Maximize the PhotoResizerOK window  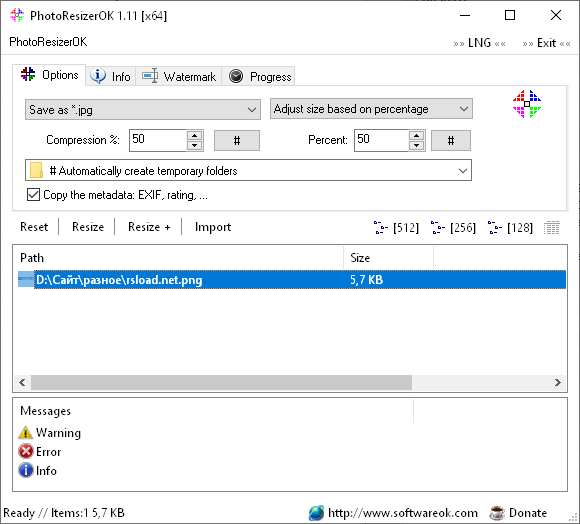(x=510, y=15)
